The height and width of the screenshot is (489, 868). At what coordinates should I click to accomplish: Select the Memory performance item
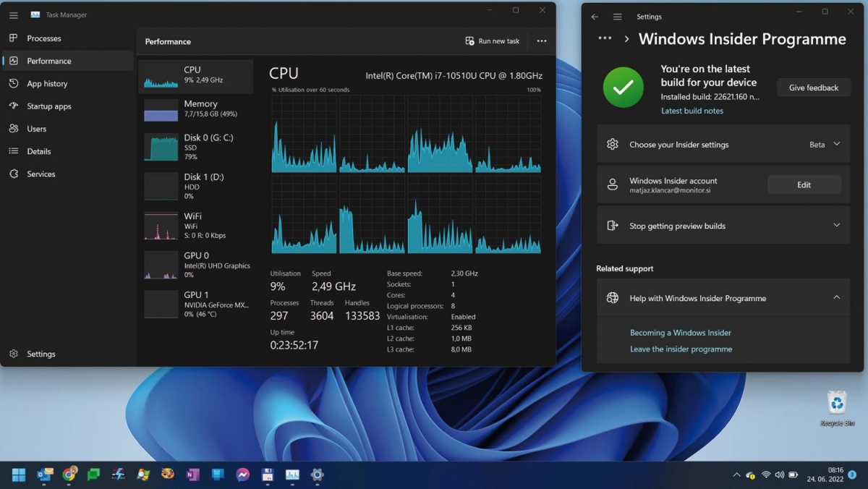point(196,109)
